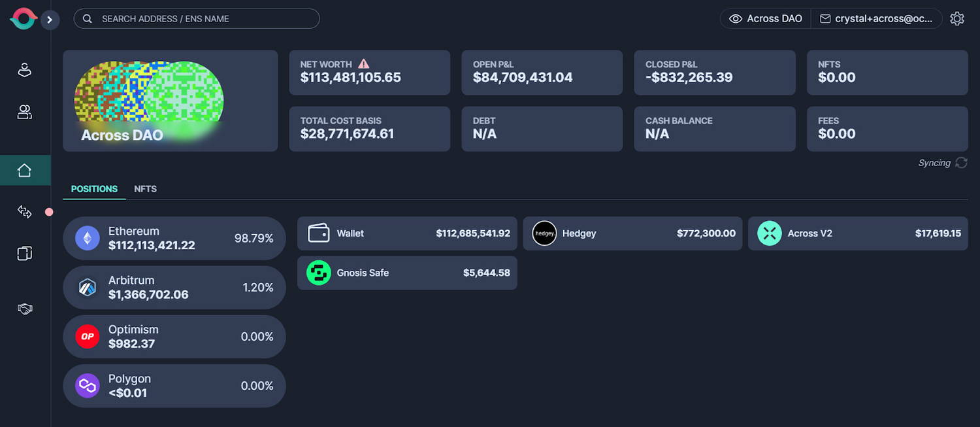
Task: Click the wallet icon in the Wallet card
Action: tap(318, 233)
